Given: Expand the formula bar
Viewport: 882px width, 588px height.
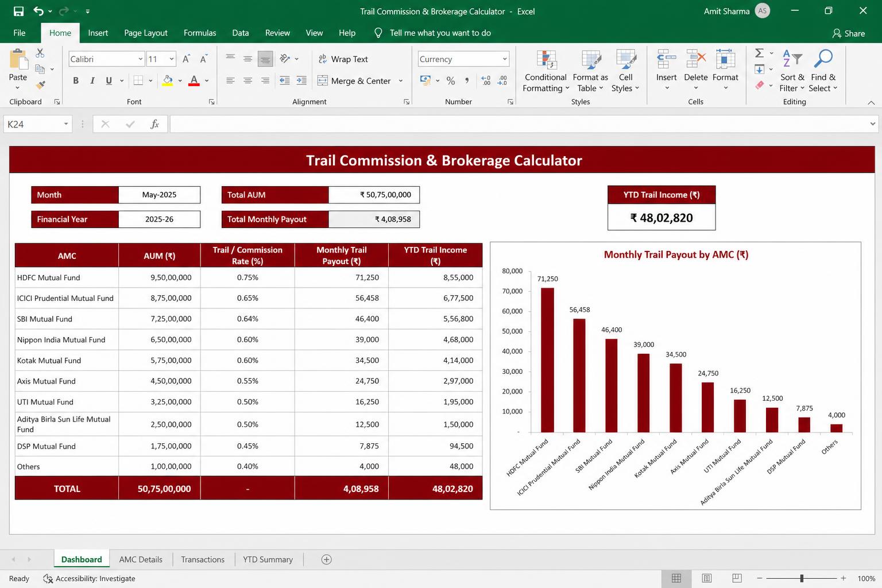Looking at the screenshot, I should click(x=872, y=124).
